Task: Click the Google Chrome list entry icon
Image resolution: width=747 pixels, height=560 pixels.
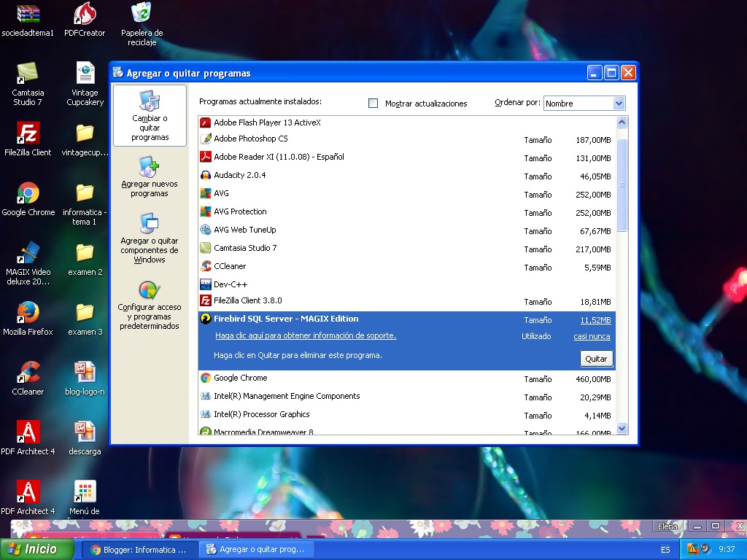Action: [x=205, y=378]
